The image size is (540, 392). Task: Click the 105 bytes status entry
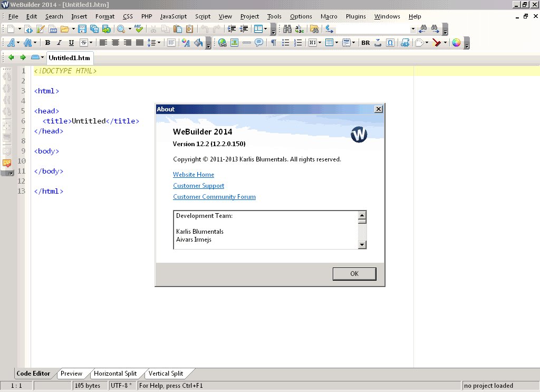coord(90,386)
